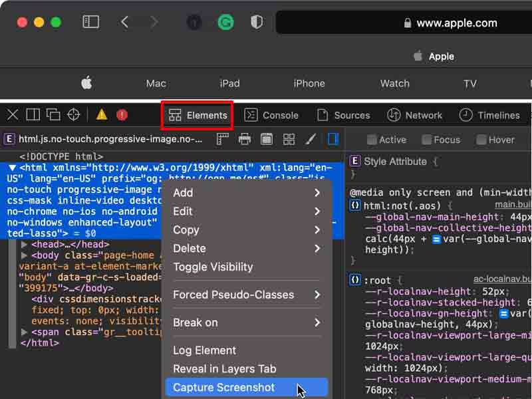The image size is (532, 399).
Task: Open the TV navigation link
Action: tap(470, 84)
